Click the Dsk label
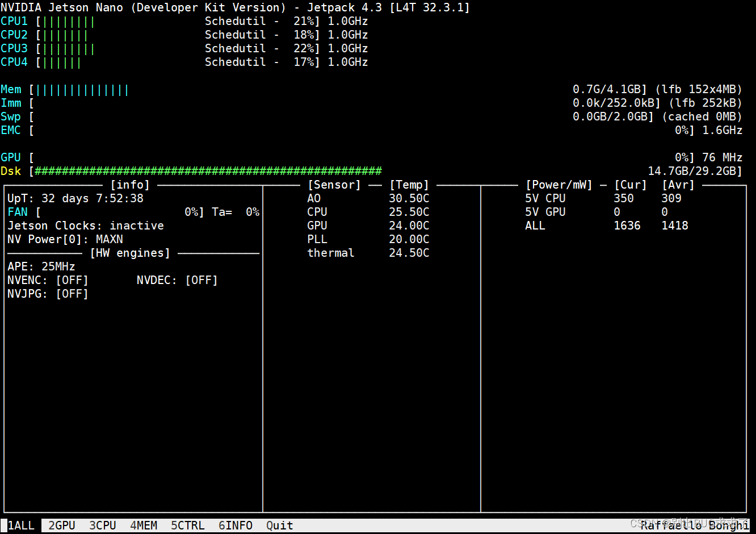 click(x=11, y=171)
